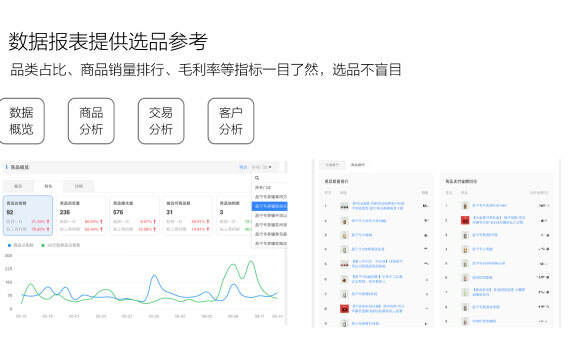Open the 数据概览 section button
The height and width of the screenshot is (360, 570).
point(21,121)
